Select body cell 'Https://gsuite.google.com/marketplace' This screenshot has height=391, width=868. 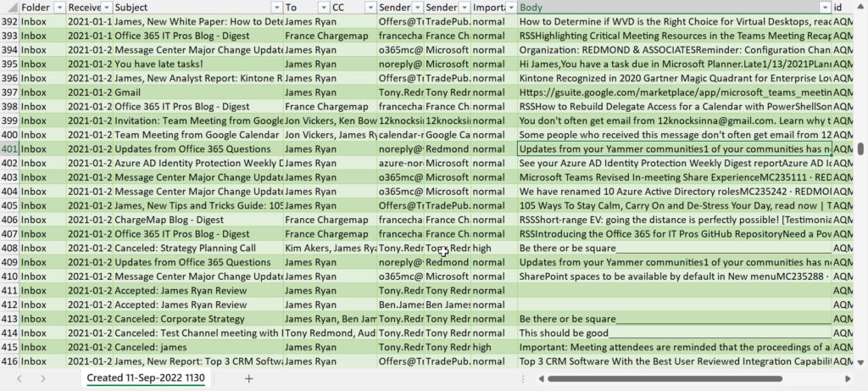[x=675, y=92]
